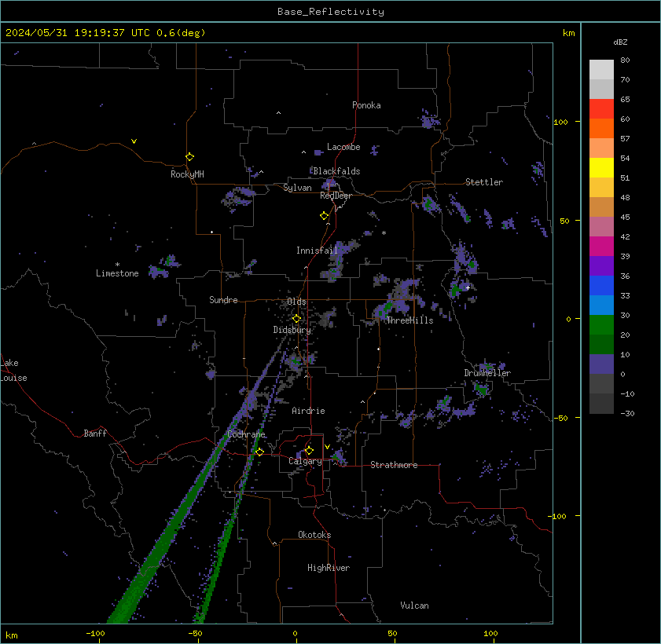Click the yellow station marker near RockyMH
Image resolution: width=661 pixels, height=644 pixels.
point(189,157)
